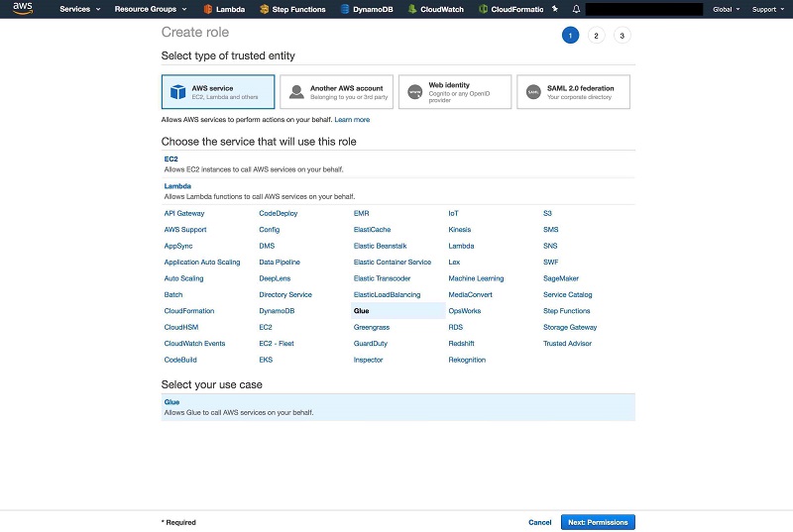793x532 pixels.
Task: Select Data Pipeline service
Action: 280,263
